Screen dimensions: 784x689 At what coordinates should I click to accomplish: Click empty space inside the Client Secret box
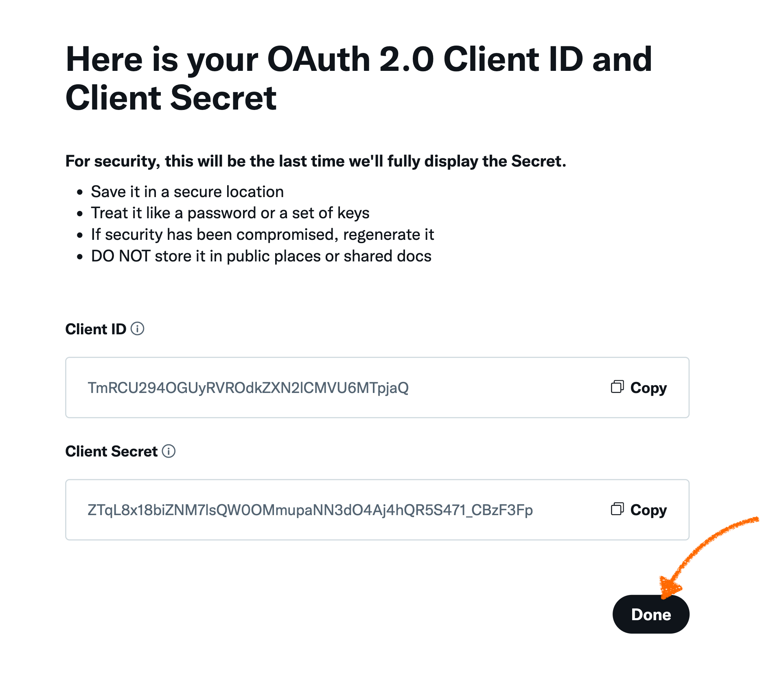tap(570, 510)
